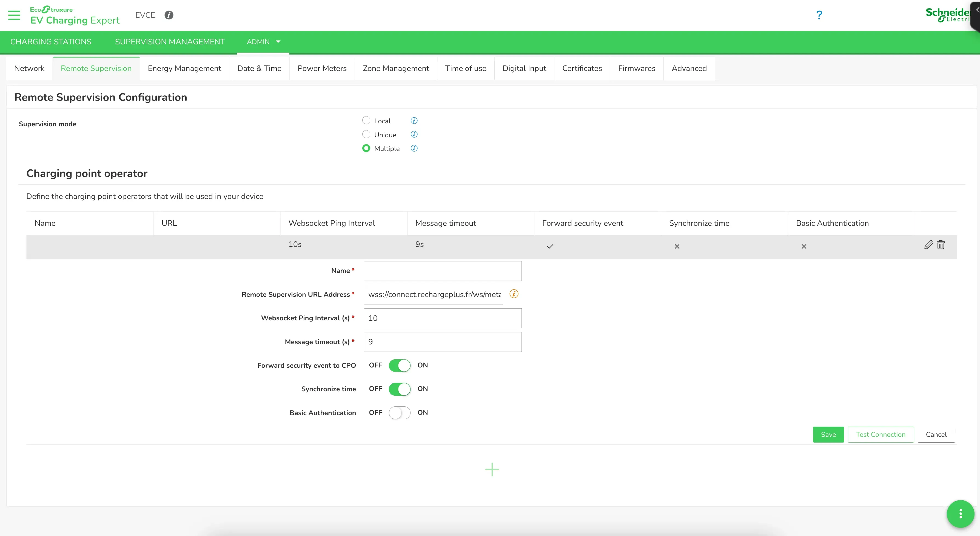Click the Test Connection button
The width and height of the screenshot is (980, 536).
click(881, 434)
